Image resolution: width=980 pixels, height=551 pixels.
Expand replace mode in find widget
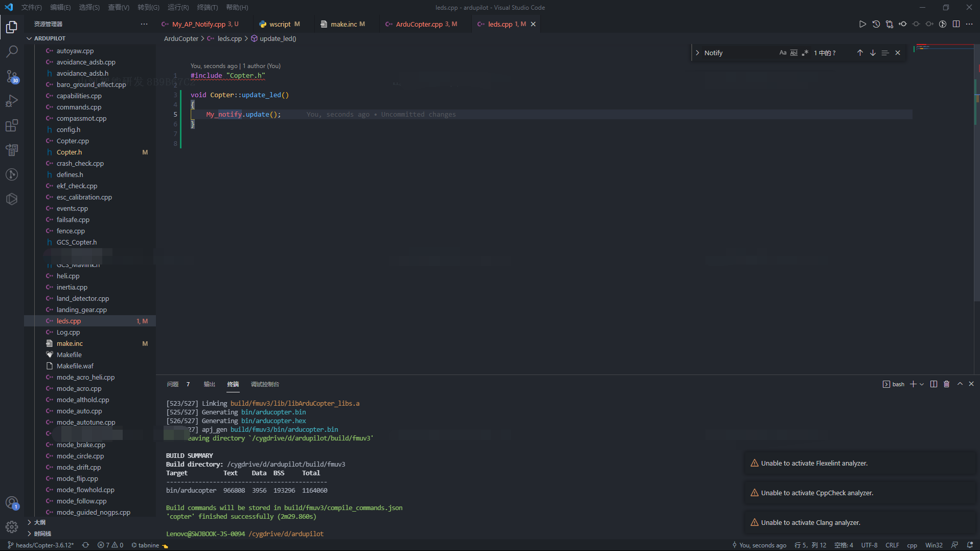click(697, 53)
